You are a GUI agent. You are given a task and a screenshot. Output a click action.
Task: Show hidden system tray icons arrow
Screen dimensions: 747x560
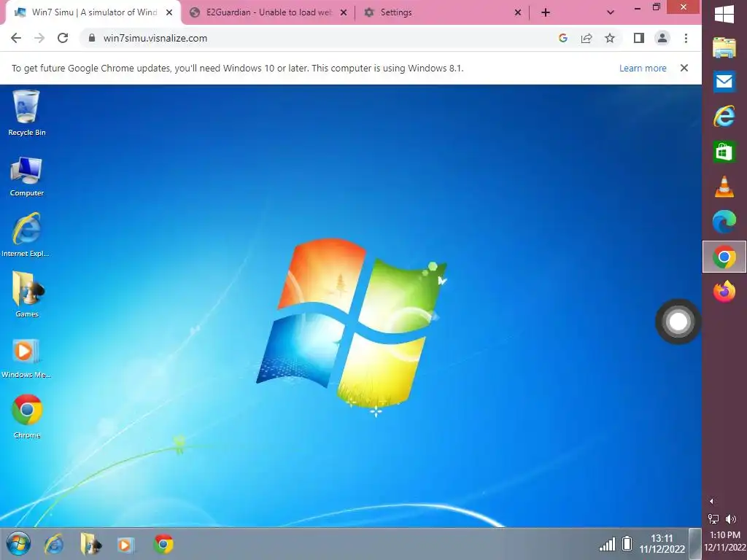click(711, 501)
